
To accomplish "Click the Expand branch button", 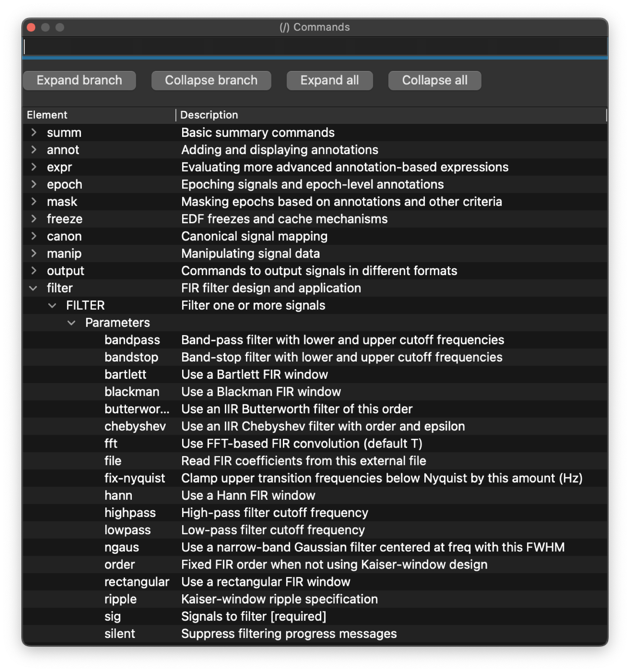I will 79,80.
